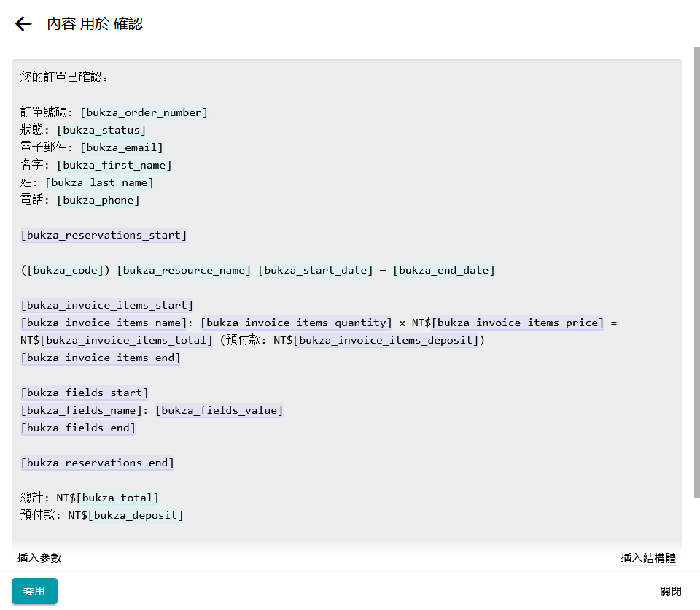Open the 插入結構體 insert structure link
Screen dimensions: 700x610
coord(648,558)
